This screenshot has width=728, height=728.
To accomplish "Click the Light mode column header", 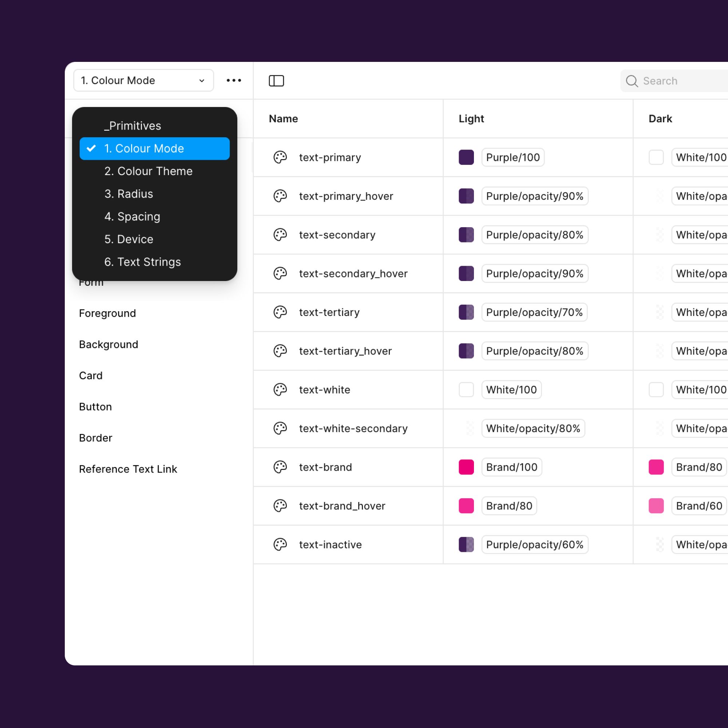I will [471, 119].
